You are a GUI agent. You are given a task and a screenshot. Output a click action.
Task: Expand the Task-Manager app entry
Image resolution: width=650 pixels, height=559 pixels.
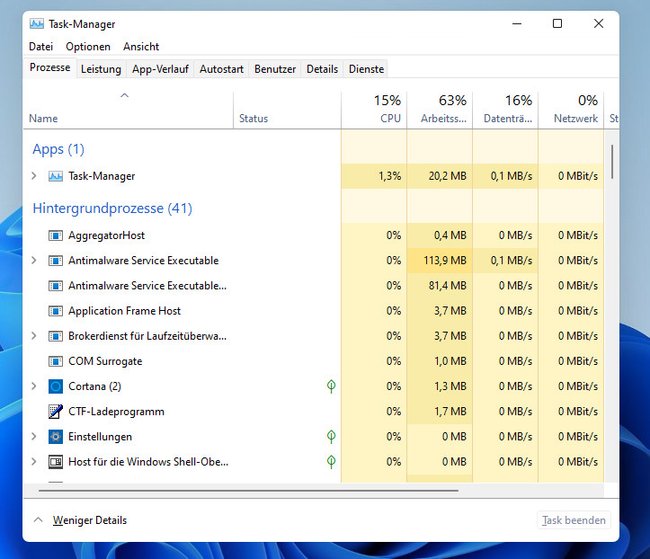34,176
